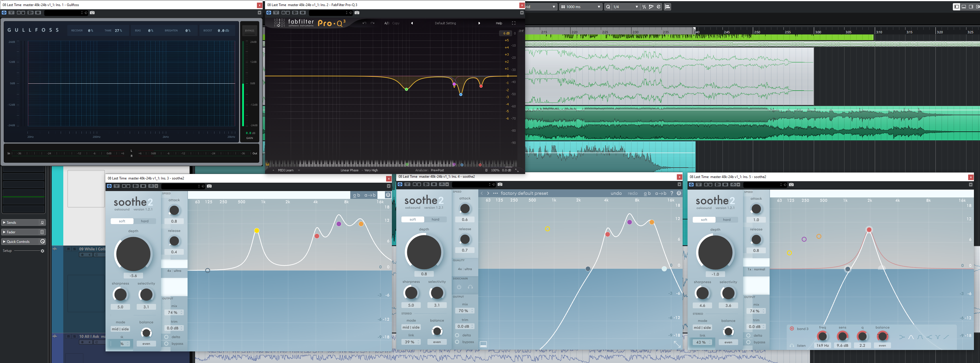The height and width of the screenshot is (363, 980).
Task: Open Pro-Q 3 Default Setting preset menu
Action: pos(445,23)
